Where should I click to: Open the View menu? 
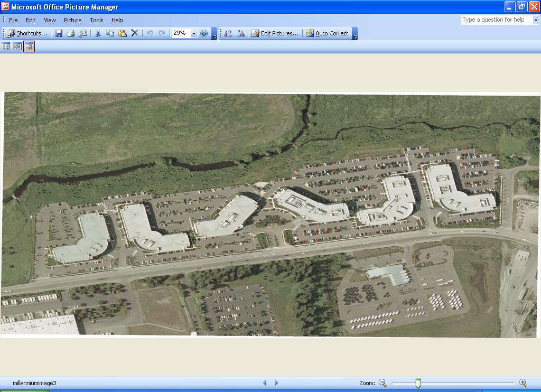point(50,20)
